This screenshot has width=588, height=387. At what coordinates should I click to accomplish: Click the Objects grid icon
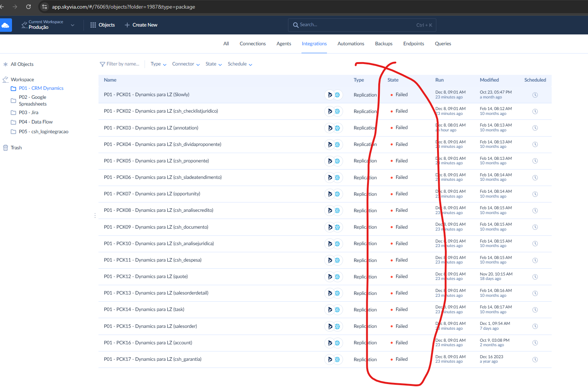pyautogui.click(x=93, y=25)
